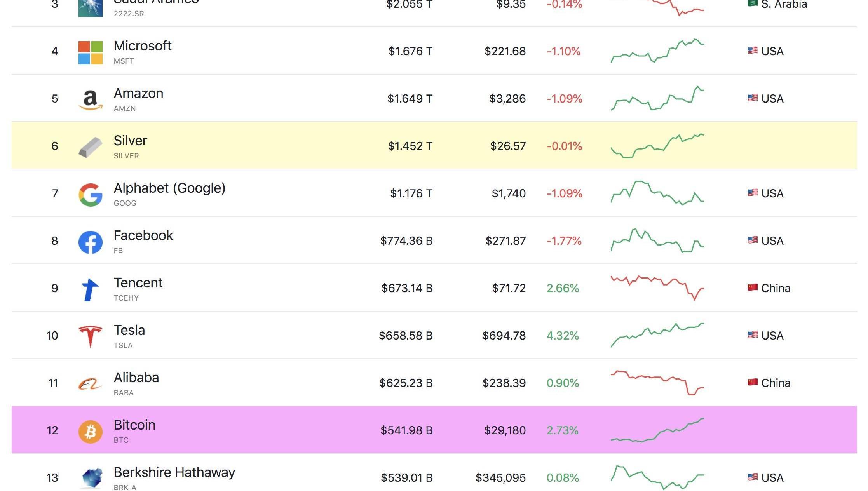The height and width of the screenshot is (491, 868).
Task: Click the Facebook logo icon
Action: [x=91, y=242]
